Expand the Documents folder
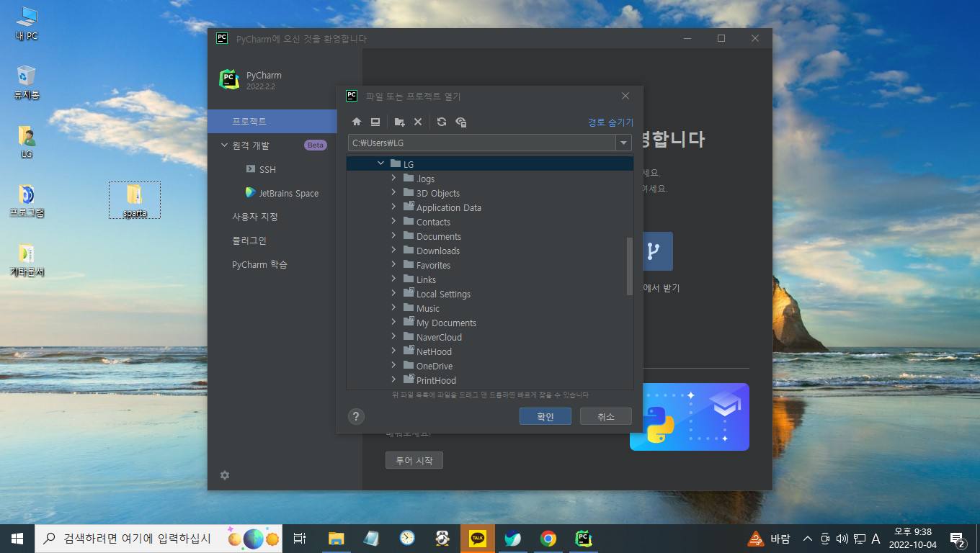The height and width of the screenshot is (553, 980). tap(393, 236)
